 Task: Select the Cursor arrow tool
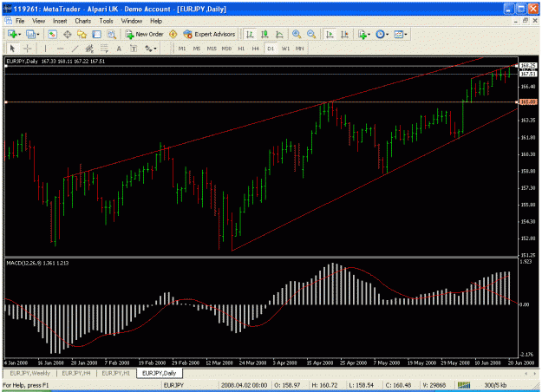pos(12,49)
